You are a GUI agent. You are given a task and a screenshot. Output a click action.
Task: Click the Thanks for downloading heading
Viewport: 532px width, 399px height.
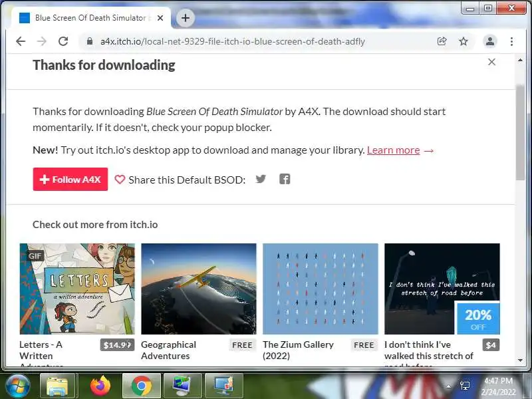click(104, 65)
